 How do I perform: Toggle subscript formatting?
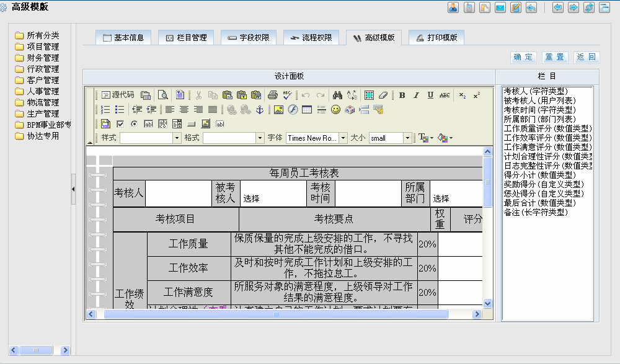[x=463, y=95]
